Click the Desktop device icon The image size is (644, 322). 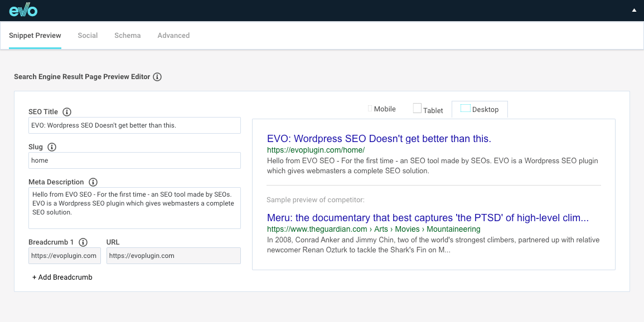click(x=466, y=108)
